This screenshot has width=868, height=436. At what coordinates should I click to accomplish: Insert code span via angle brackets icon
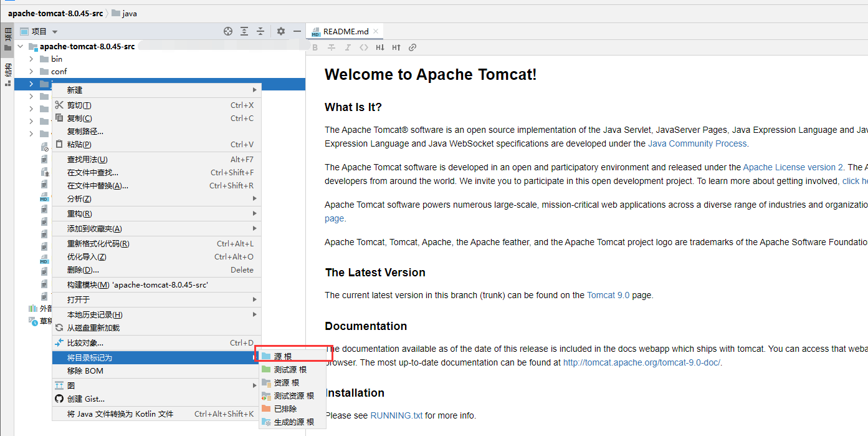tap(364, 47)
